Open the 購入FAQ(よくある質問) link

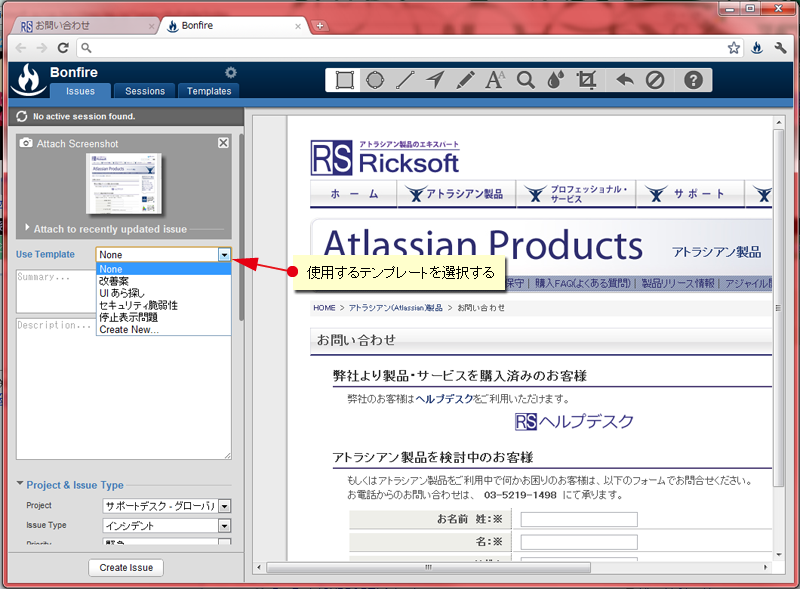click(x=583, y=283)
